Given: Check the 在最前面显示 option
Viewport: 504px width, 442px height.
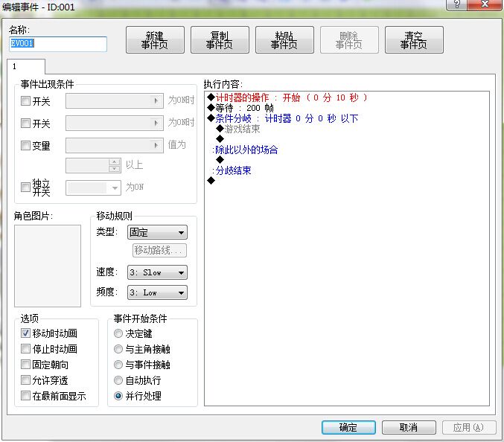Looking at the screenshot, I should click(25, 395).
